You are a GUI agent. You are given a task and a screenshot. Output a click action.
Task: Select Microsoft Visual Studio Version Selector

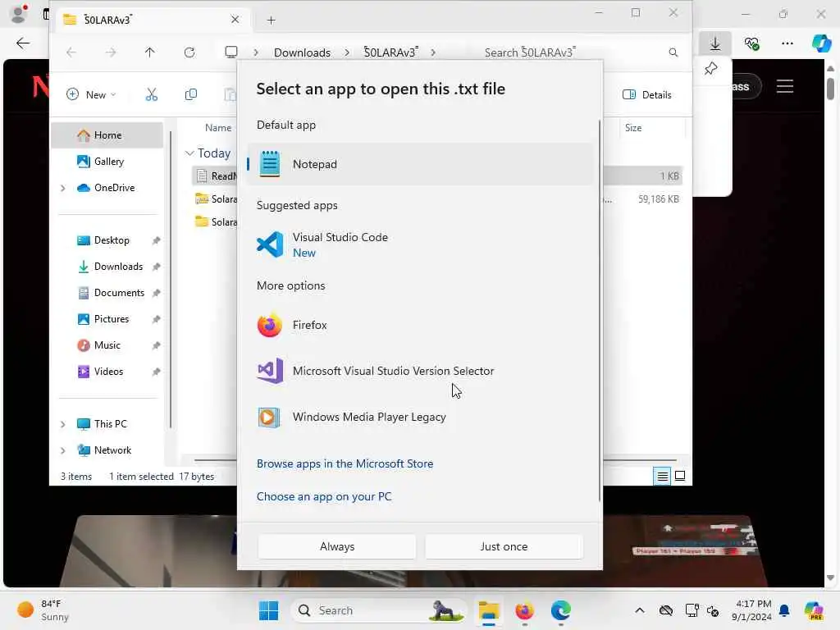tap(420, 371)
